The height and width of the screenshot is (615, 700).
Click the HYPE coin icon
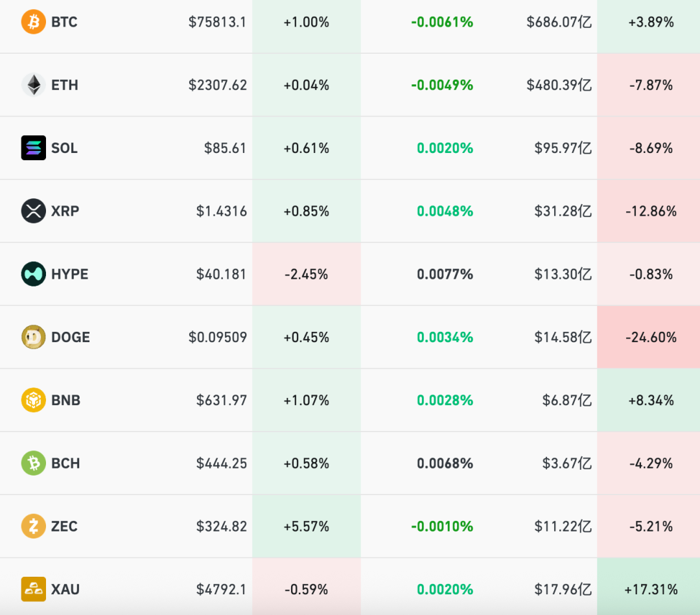point(33,274)
